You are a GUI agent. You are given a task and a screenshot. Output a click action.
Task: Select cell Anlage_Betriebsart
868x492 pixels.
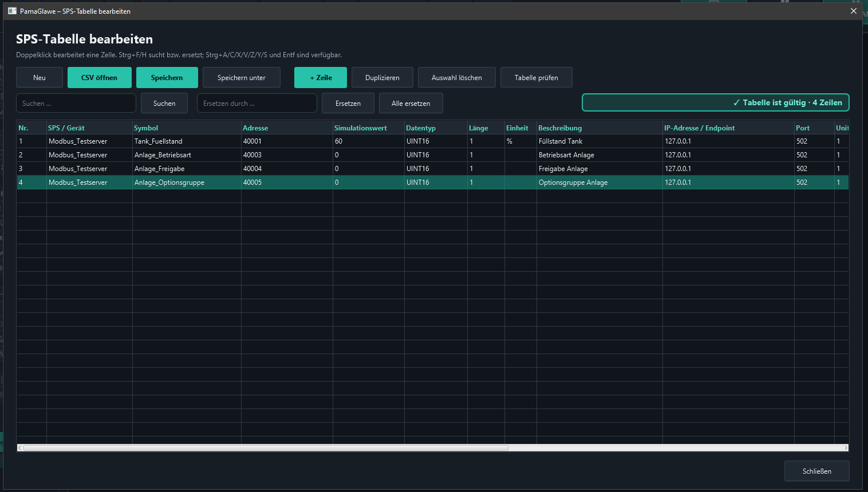point(187,155)
